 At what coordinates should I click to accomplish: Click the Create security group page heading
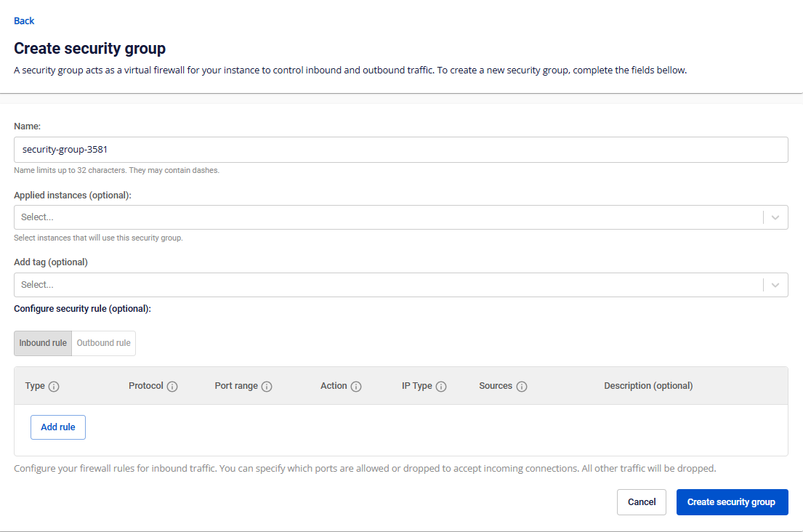click(90, 49)
